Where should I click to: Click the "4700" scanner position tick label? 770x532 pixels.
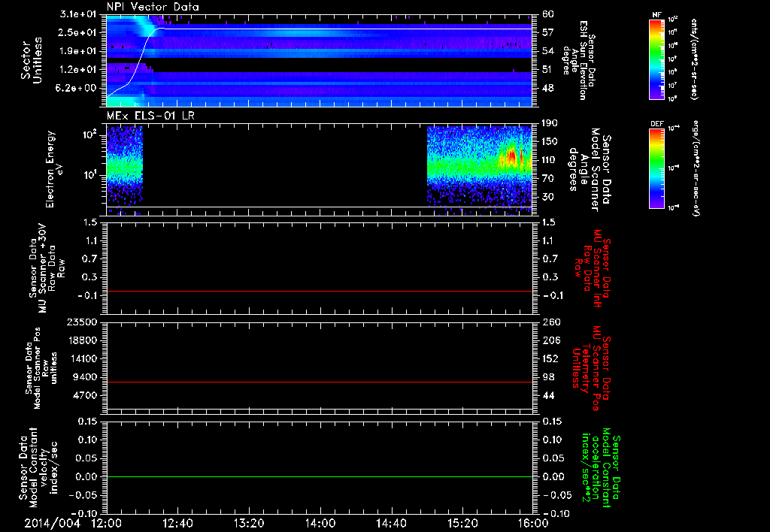coord(86,395)
